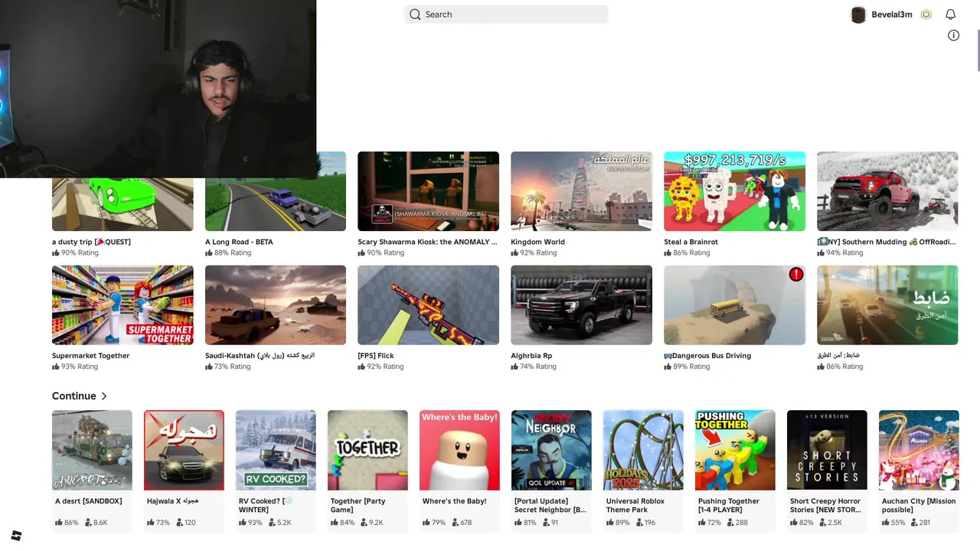Open Short Creepy Horror Stories card

coord(827,471)
